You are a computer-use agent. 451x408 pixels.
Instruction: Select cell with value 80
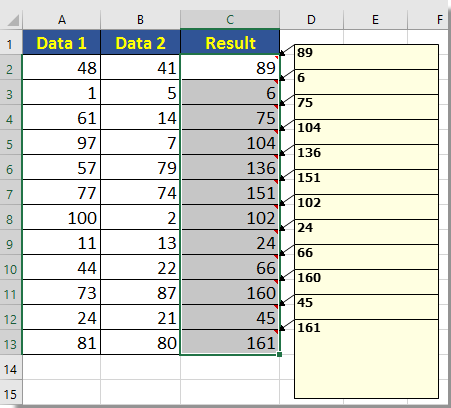140,342
